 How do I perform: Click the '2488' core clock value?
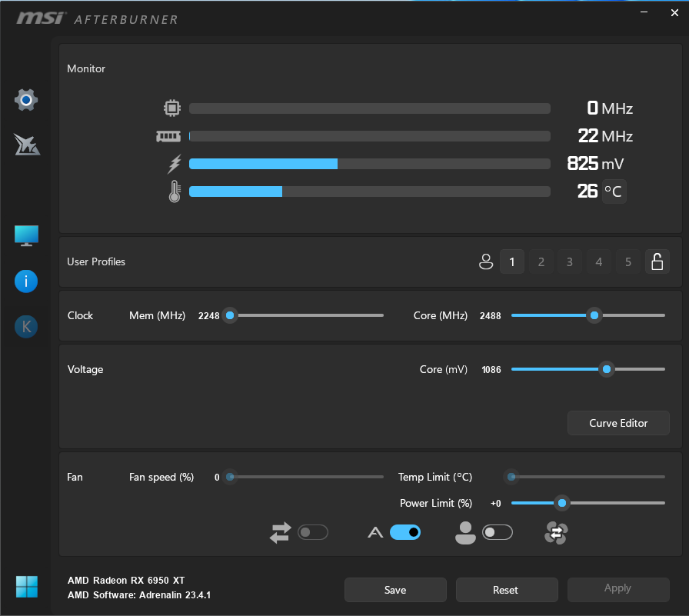click(x=491, y=316)
